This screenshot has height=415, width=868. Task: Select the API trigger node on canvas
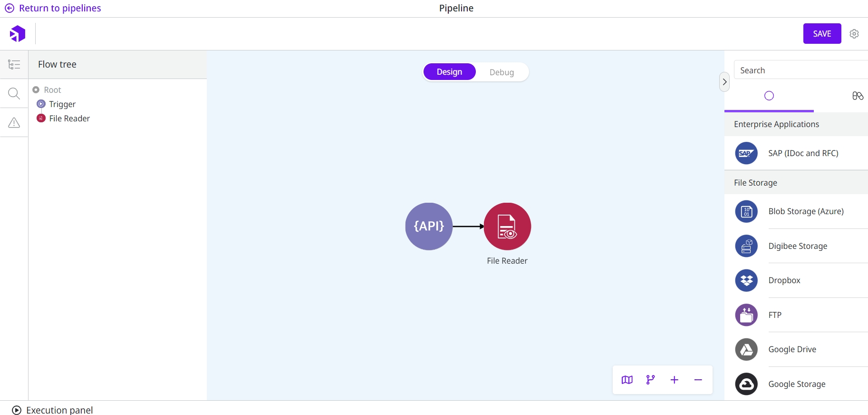click(429, 227)
